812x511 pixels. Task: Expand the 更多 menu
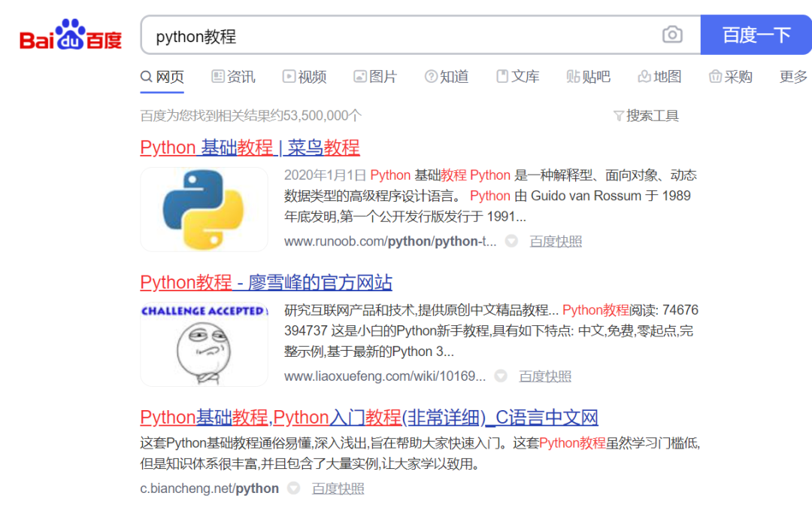click(x=793, y=77)
